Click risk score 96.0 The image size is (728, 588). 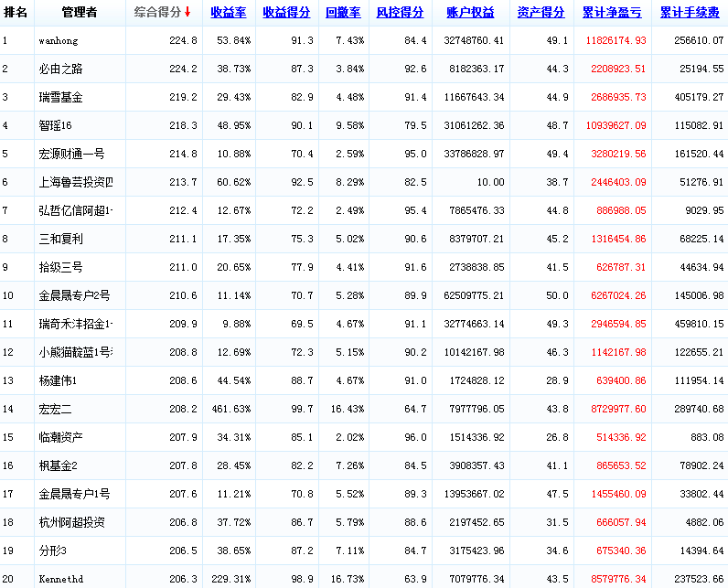[x=415, y=437]
